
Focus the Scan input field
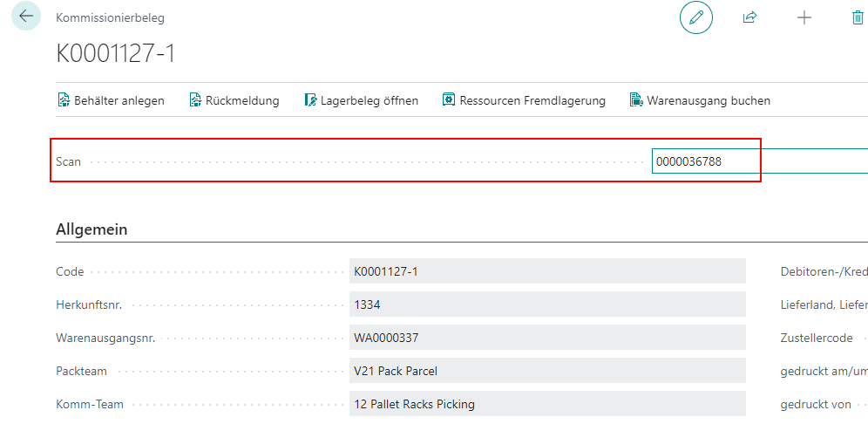tap(758, 161)
